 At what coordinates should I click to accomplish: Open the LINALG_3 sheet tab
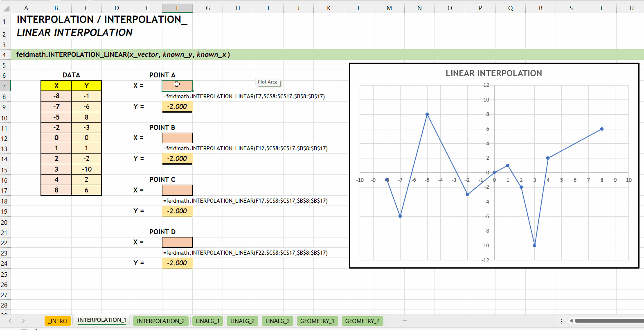(x=277, y=321)
